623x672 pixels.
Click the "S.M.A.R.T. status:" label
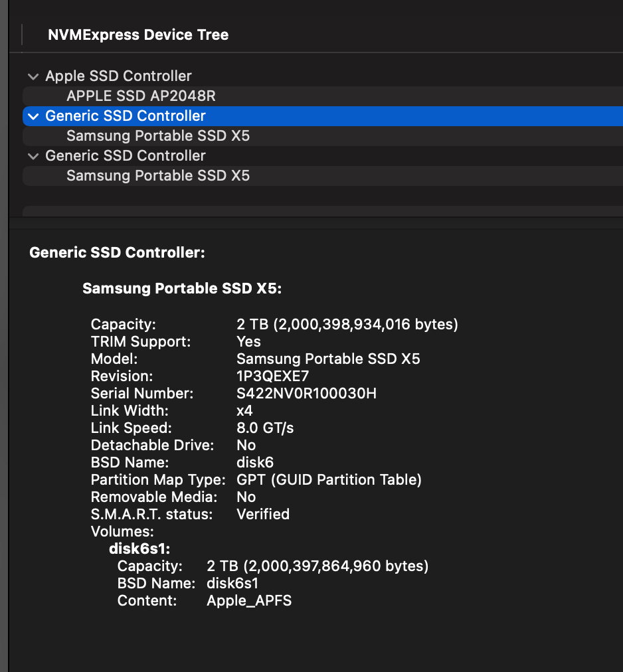point(152,514)
